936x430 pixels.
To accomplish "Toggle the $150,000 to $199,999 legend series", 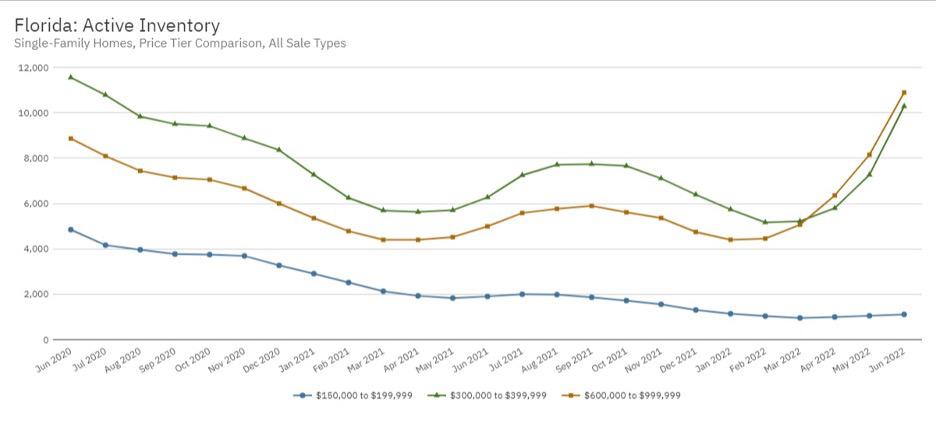I will tap(357, 395).
